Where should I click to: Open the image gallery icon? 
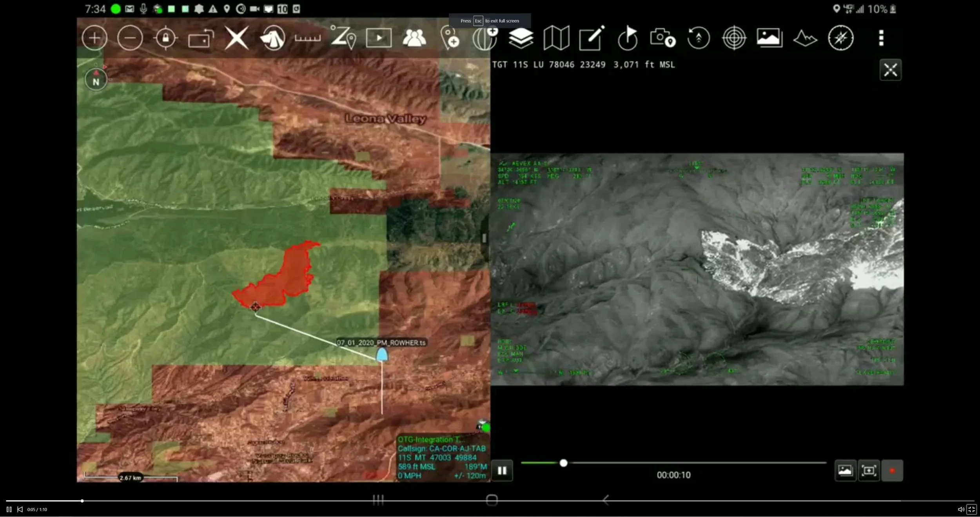click(769, 38)
